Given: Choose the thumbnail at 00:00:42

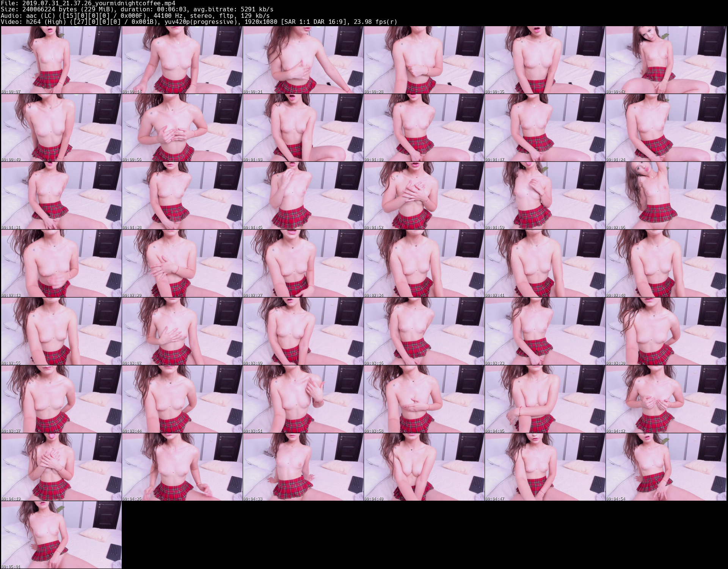Looking at the screenshot, I should click(x=666, y=60).
